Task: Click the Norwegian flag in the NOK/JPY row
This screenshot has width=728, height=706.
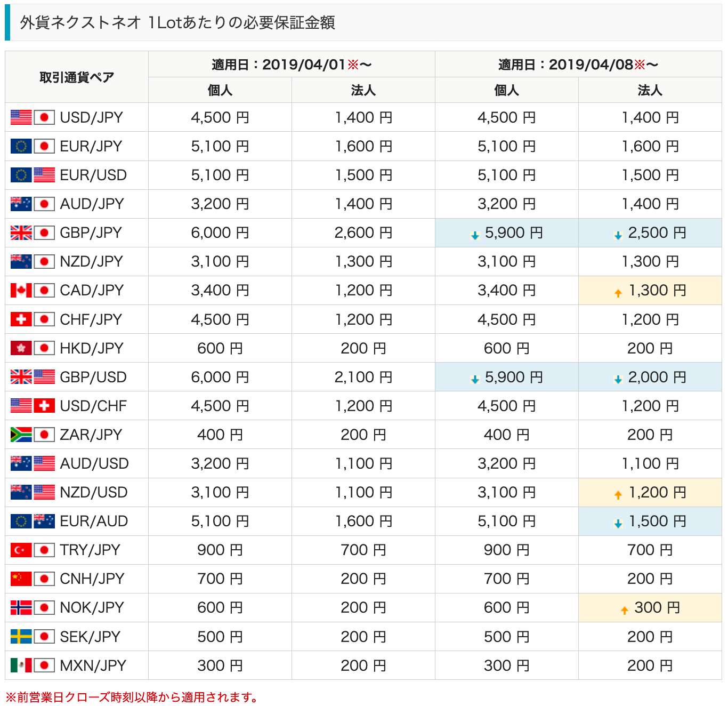Action: (21, 607)
